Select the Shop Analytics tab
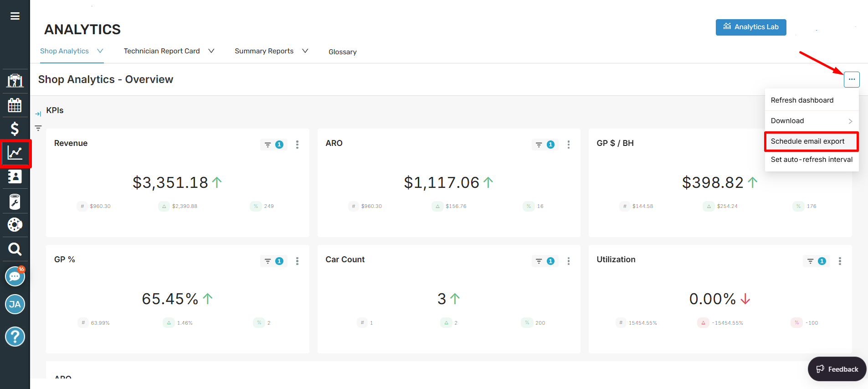This screenshot has width=868, height=389. tap(64, 51)
